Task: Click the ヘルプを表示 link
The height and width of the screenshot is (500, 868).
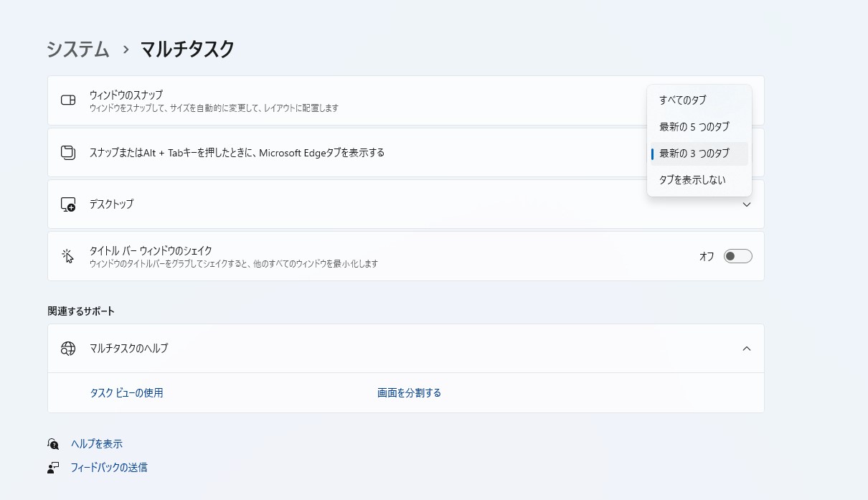Action: [96, 443]
